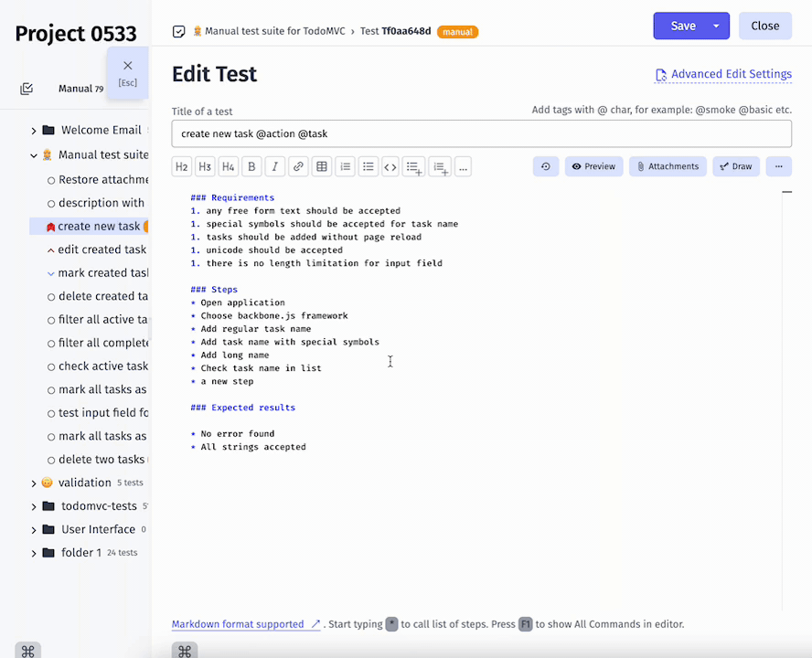Screen dimensions: 812x658
Task: Go to Manual test suite for TodoMVC breadcrumb
Action: 275,31
